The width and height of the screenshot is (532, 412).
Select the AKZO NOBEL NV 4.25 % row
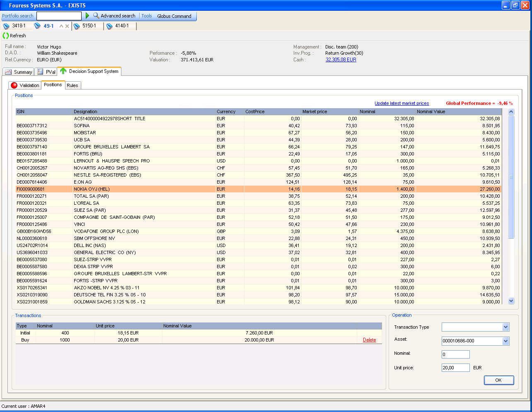point(259,288)
